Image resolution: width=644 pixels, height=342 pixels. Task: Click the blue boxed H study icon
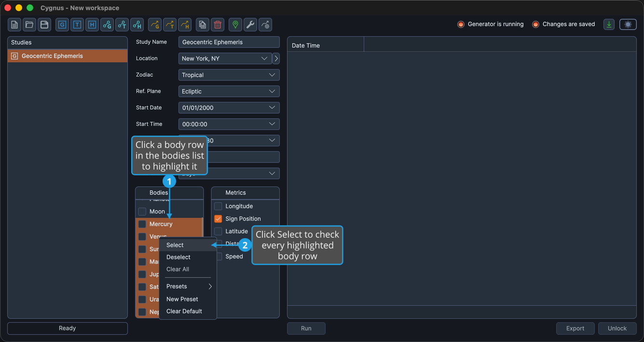92,25
